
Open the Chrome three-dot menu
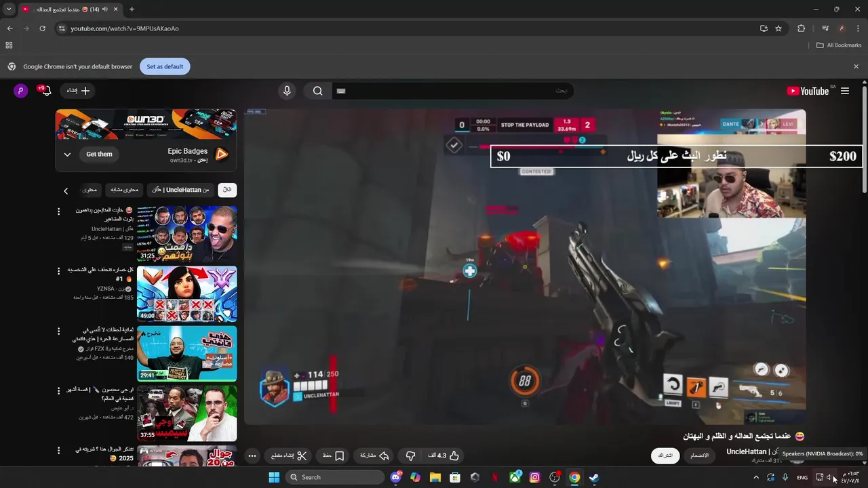point(857,28)
